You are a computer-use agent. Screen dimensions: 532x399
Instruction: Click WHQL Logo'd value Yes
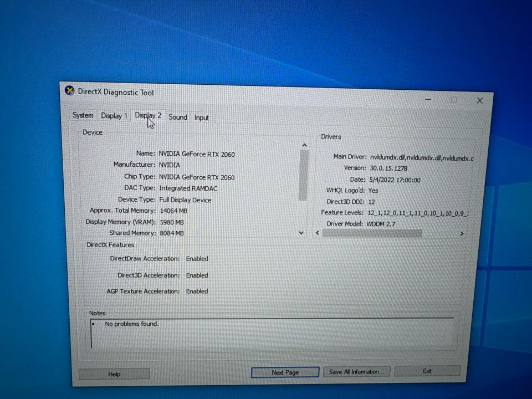click(373, 191)
